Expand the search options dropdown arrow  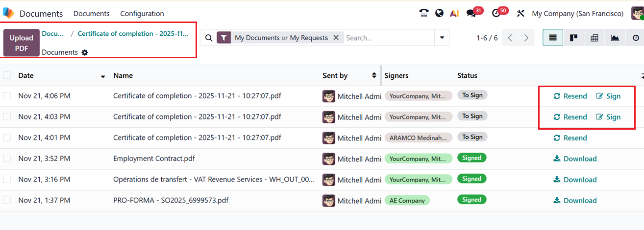tap(442, 38)
